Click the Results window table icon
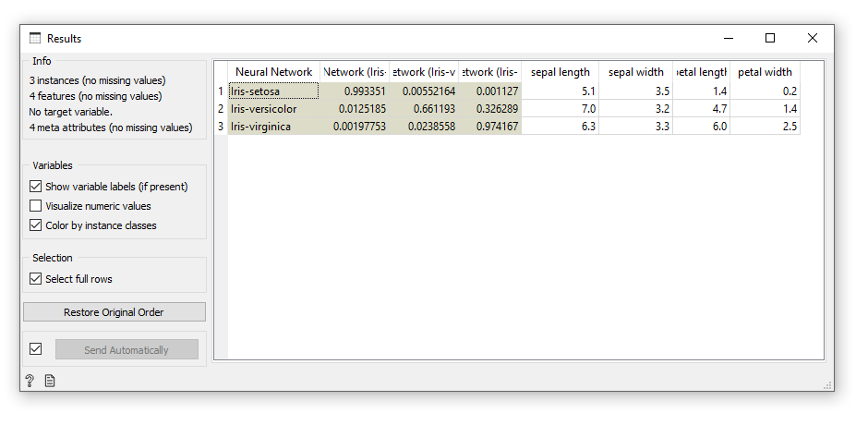Viewport: 868px width, 425px height. click(35, 39)
